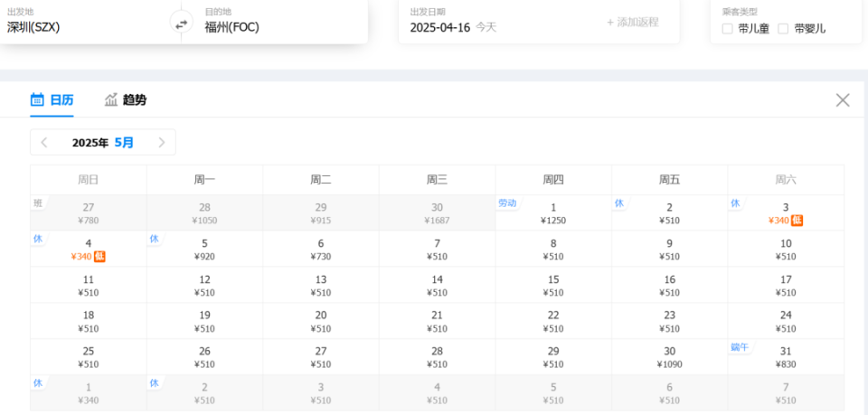
Task: Go to previous month with left arrow
Action: [x=44, y=142]
